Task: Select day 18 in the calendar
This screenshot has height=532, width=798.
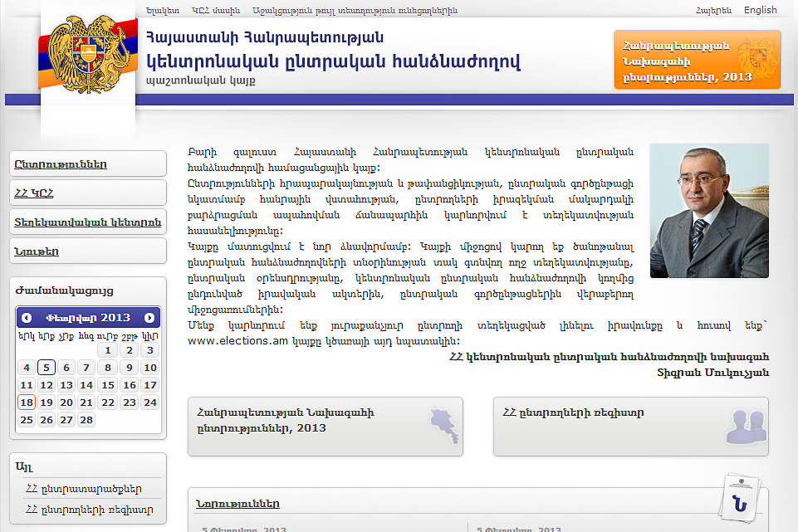Action: coord(27,403)
